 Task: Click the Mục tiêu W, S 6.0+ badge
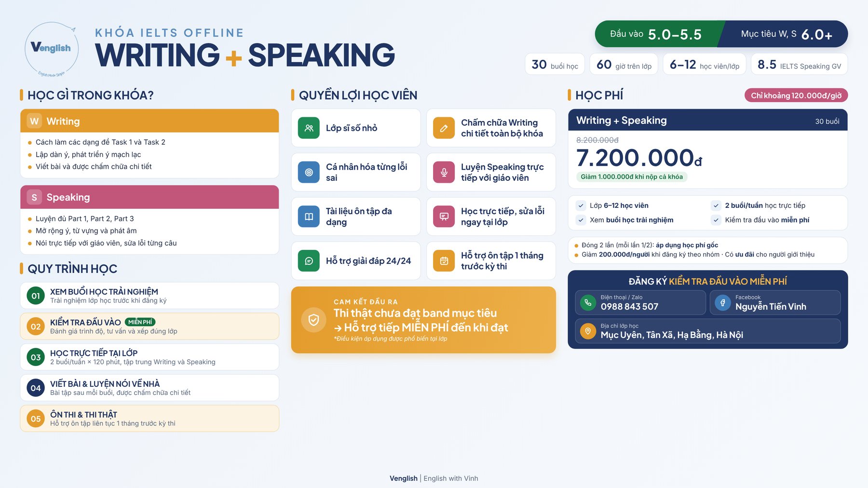(x=784, y=34)
